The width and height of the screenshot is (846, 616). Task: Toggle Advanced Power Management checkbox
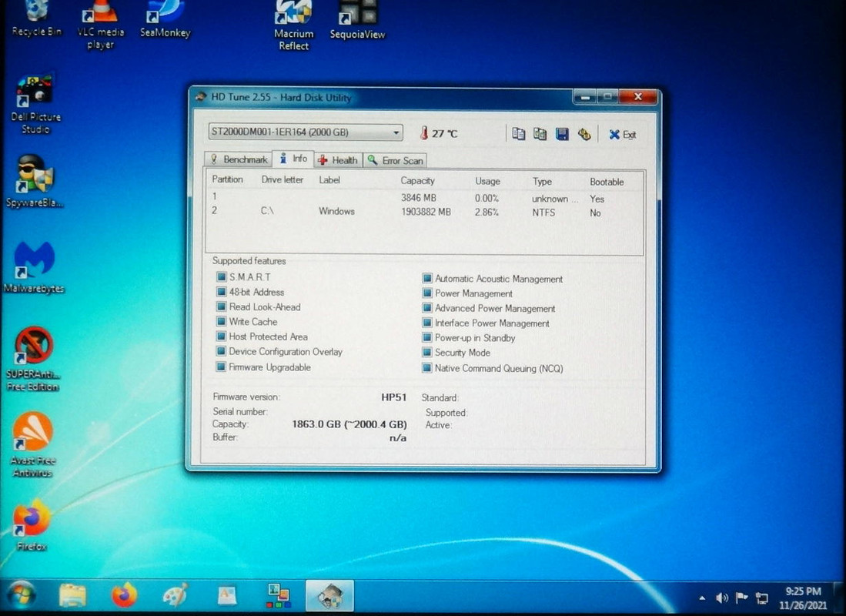point(426,308)
